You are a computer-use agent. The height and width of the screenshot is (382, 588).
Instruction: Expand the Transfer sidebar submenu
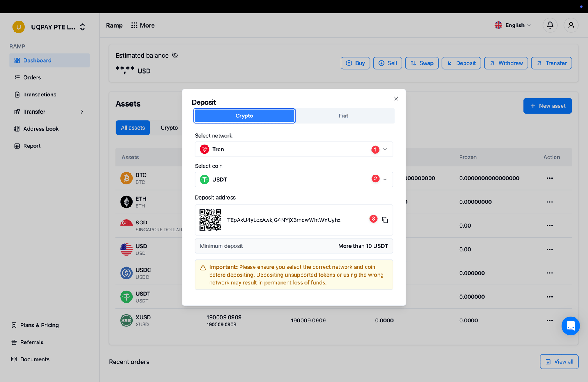82,112
